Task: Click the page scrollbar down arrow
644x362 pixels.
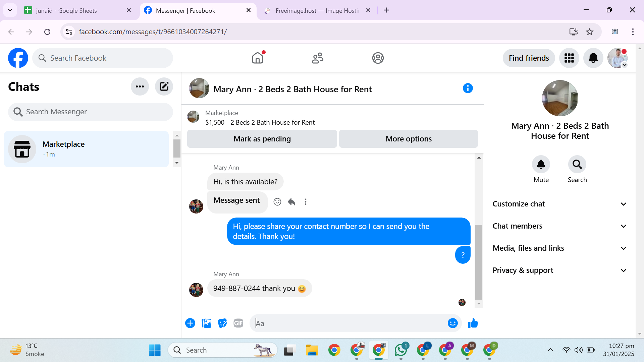Action: pyautogui.click(x=640, y=334)
